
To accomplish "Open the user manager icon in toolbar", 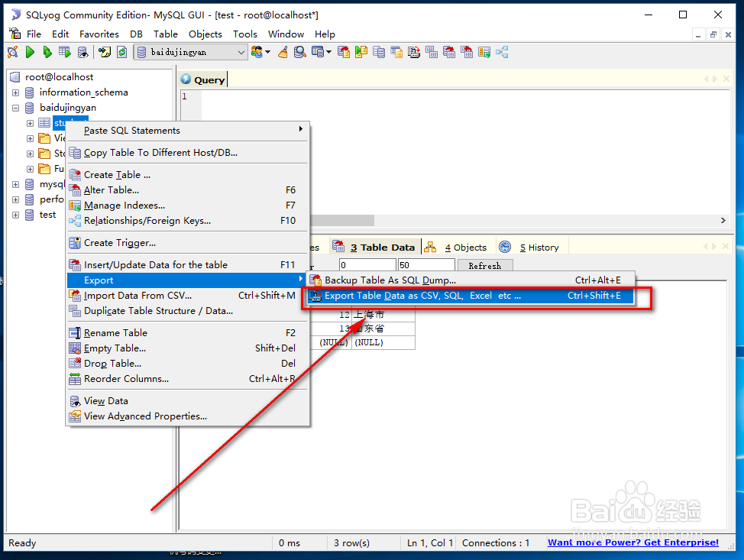I will [257, 52].
